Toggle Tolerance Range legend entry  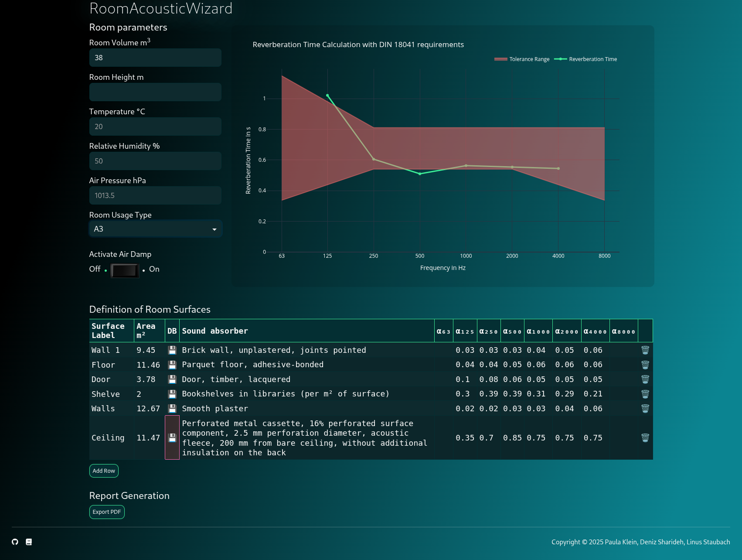522,59
